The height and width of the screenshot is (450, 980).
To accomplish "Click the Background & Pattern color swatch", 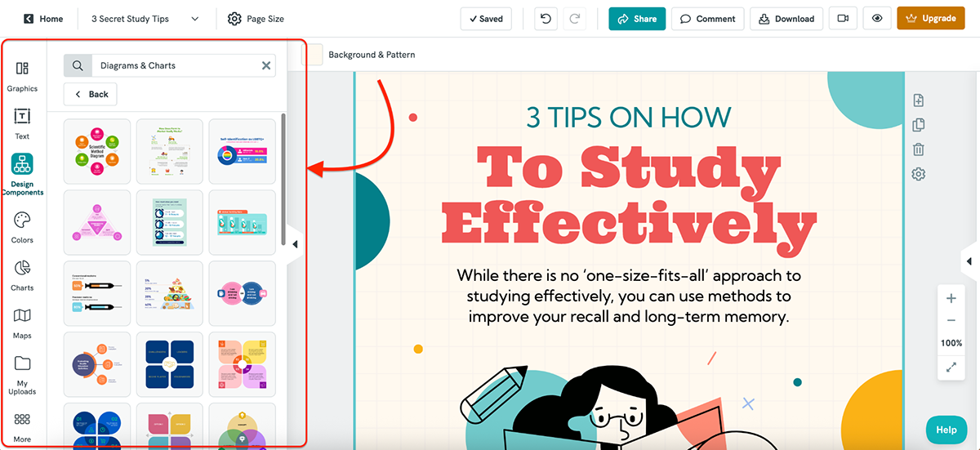I will click(313, 55).
